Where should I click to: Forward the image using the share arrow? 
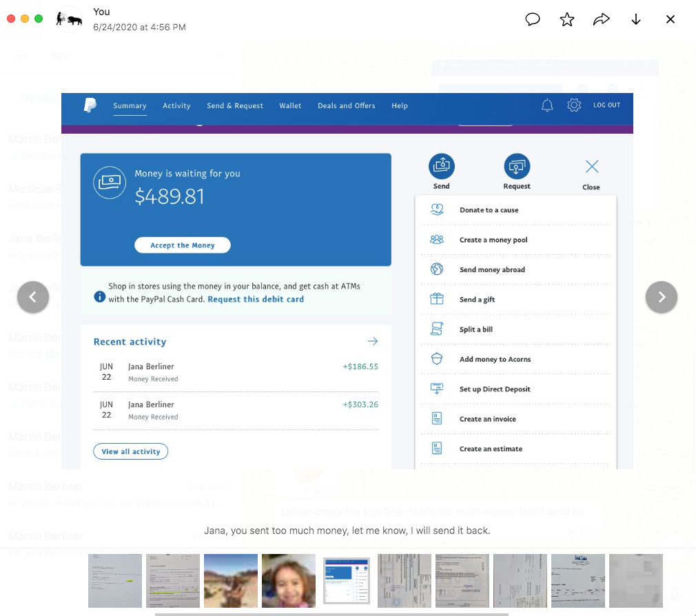coord(601,19)
